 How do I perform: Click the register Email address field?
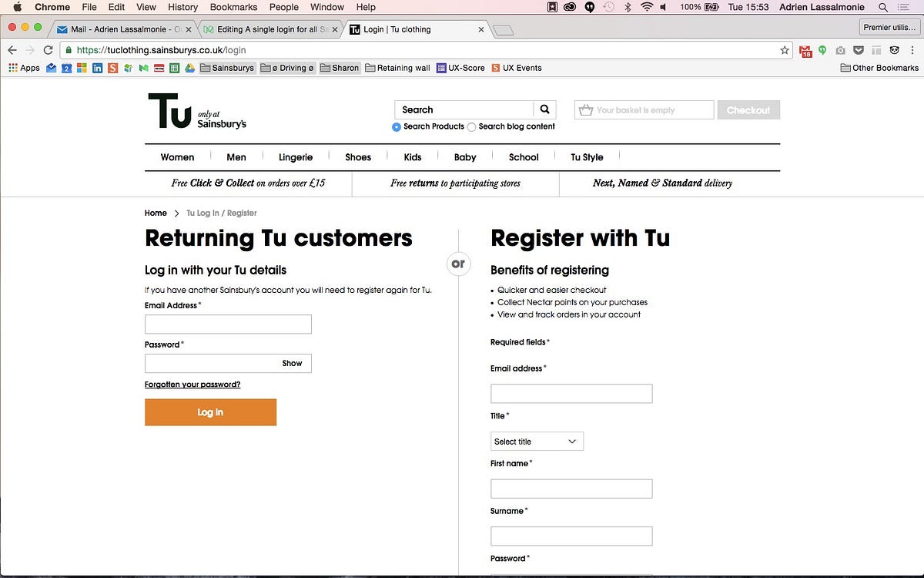tap(571, 394)
